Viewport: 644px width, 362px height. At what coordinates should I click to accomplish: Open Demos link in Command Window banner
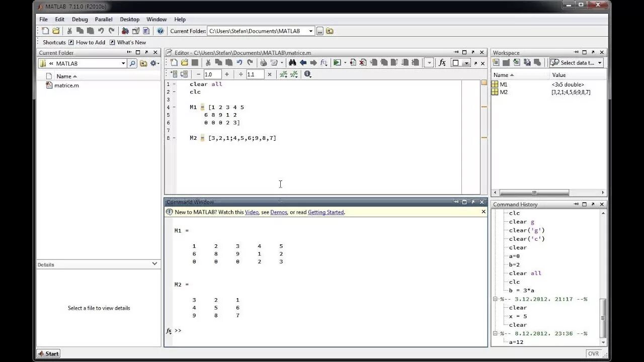(x=279, y=212)
